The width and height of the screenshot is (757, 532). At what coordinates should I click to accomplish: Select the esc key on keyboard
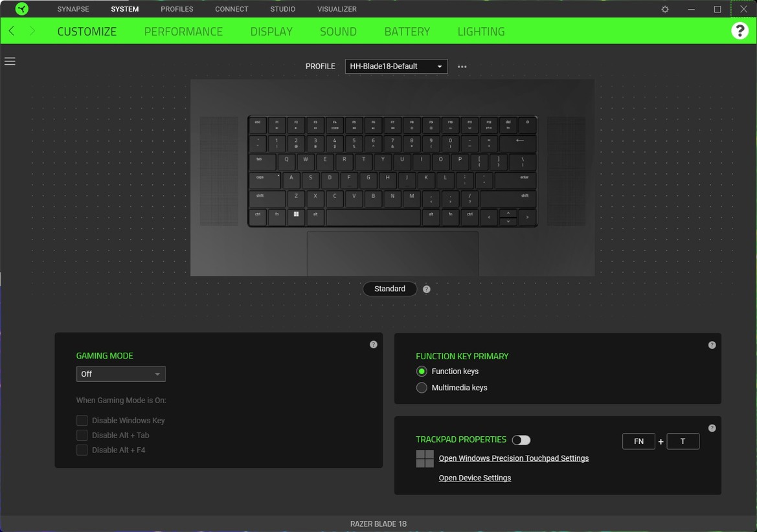[x=258, y=126]
